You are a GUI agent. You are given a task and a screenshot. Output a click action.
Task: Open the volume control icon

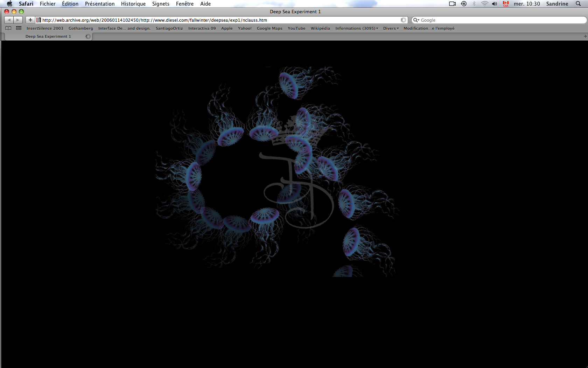click(495, 4)
